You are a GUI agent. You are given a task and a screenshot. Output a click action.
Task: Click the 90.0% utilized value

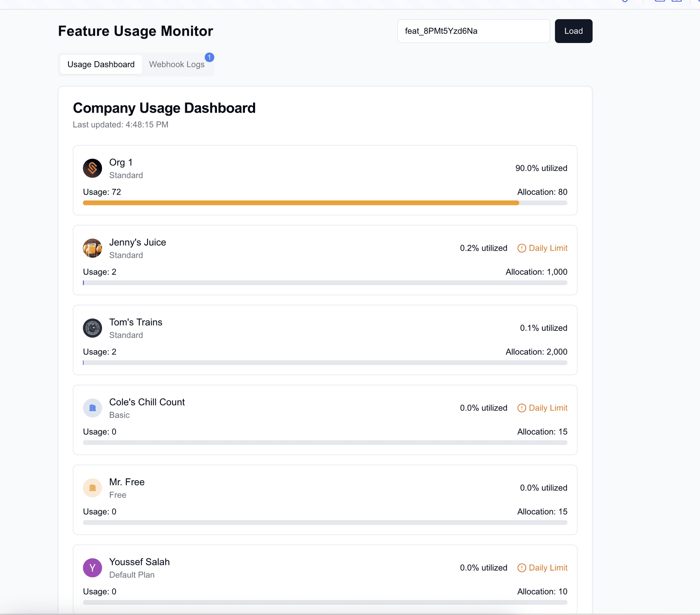click(541, 168)
